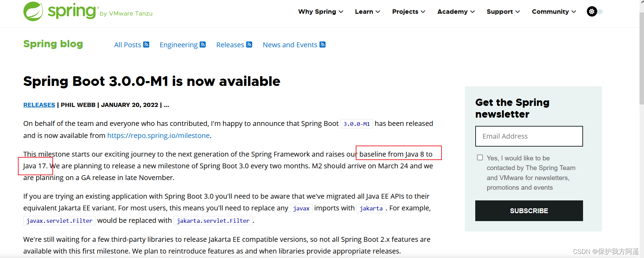The image size is (644, 258).
Task: Expand the Community menu
Action: coord(554,11)
